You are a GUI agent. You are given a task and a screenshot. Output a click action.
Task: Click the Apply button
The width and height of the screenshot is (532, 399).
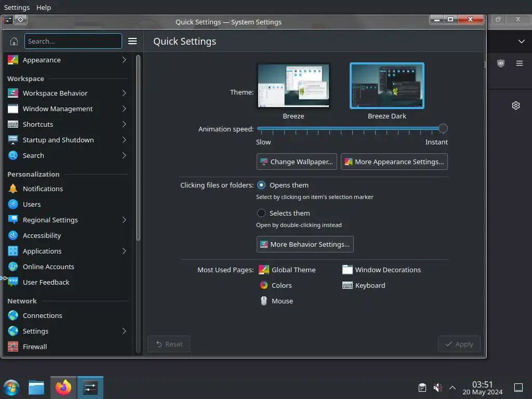pyautogui.click(x=459, y=344)
